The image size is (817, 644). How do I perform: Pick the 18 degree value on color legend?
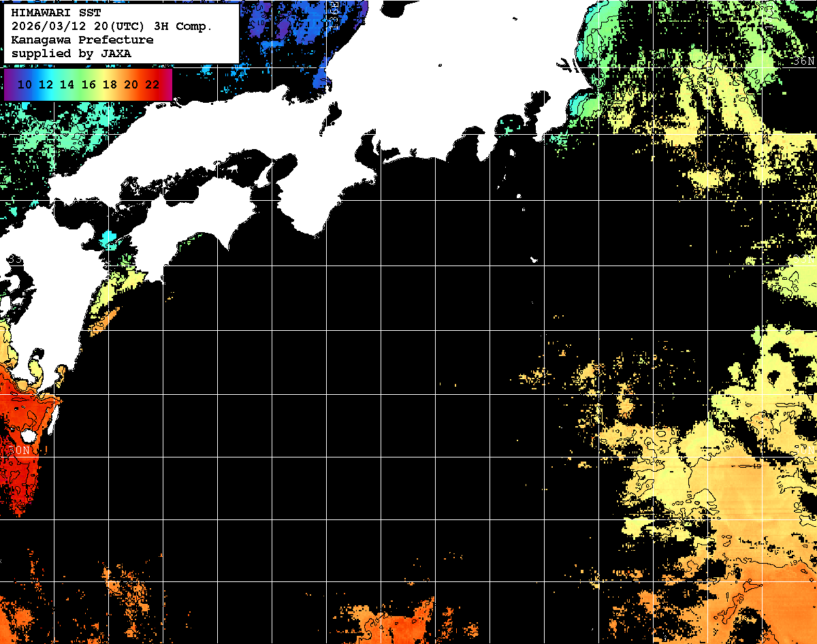tap(110, 84)
